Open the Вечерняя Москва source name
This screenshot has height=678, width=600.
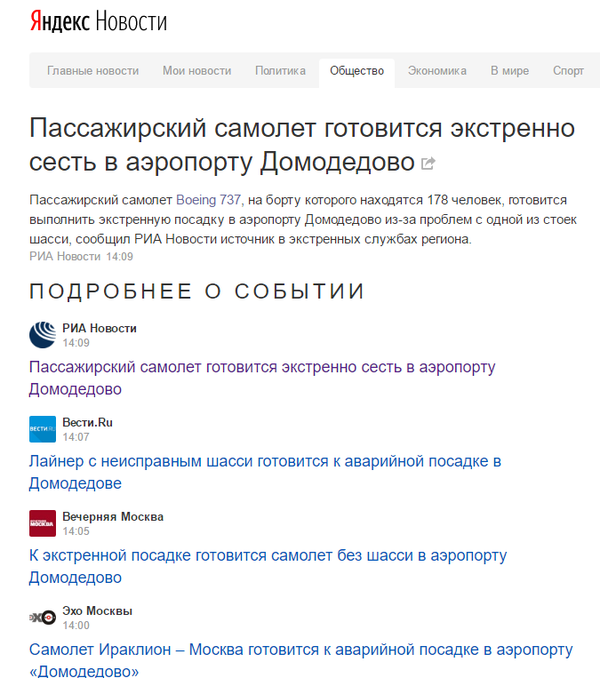113,517
